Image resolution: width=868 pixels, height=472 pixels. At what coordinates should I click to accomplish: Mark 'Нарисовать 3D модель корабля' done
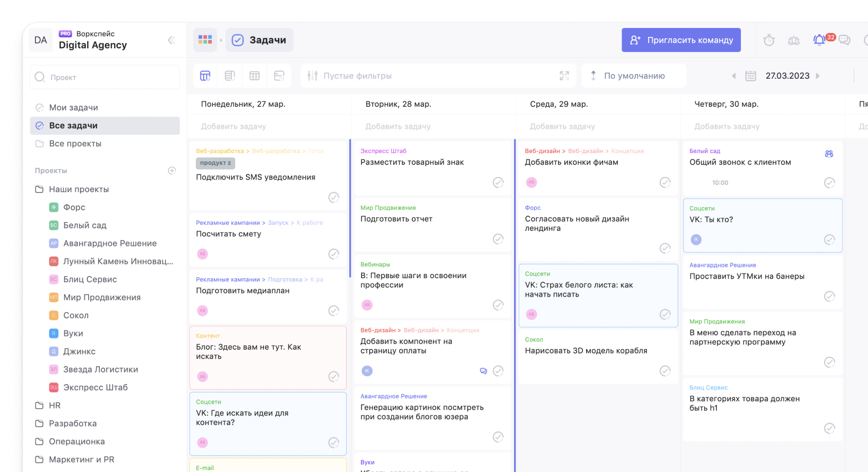pos(665,371)
